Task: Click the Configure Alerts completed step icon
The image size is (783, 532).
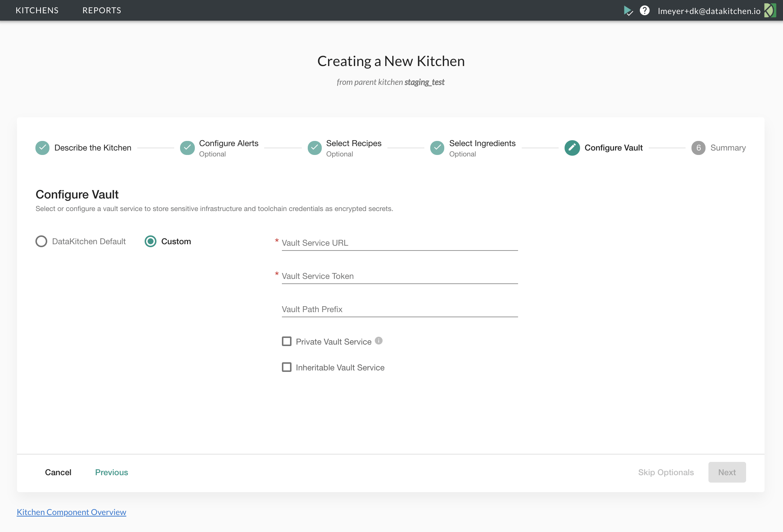Action: 187,148
